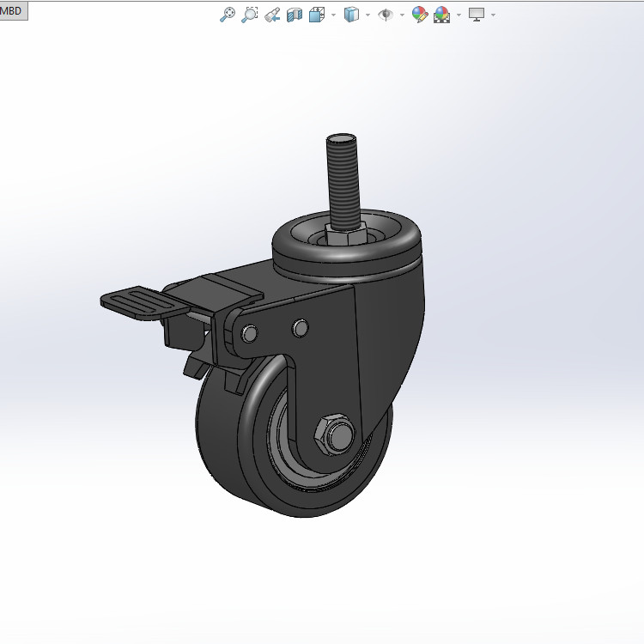The image size is (644, 644).
Task: Open View Settings dropdown arrow
Action: 493,15
